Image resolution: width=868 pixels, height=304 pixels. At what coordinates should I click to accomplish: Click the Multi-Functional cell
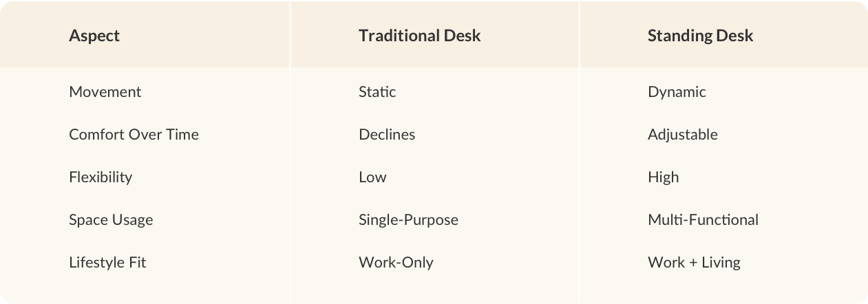[x=703, y=219]
